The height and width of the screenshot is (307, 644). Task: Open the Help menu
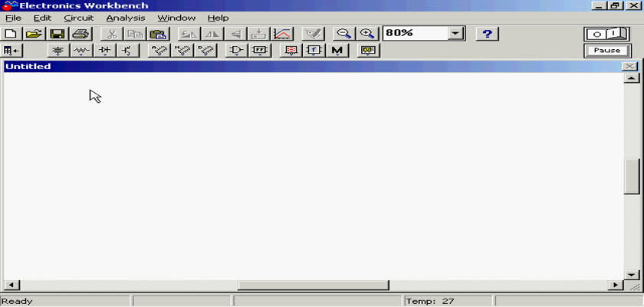pos(218,18)
